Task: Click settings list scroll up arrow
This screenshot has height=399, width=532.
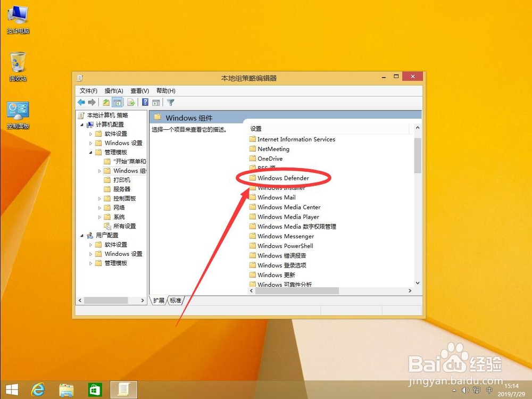Action: pos(418,128)
